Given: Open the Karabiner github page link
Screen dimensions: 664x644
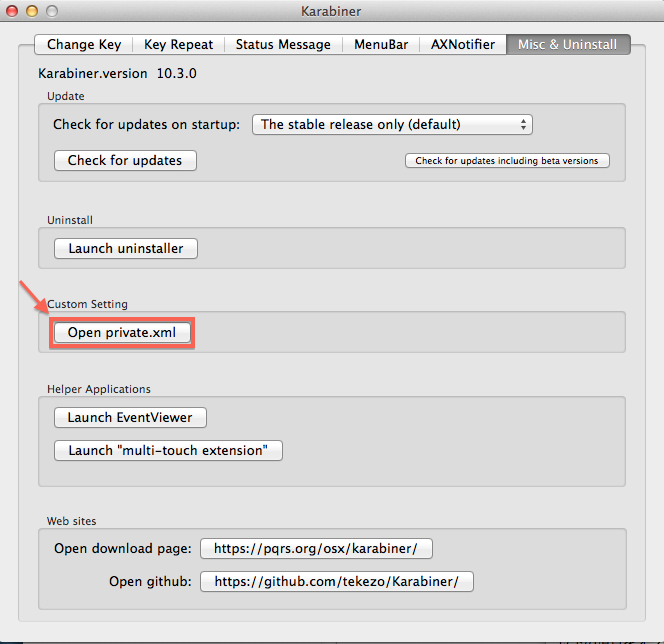Looking at the screenshot, I should coord(337,582).
